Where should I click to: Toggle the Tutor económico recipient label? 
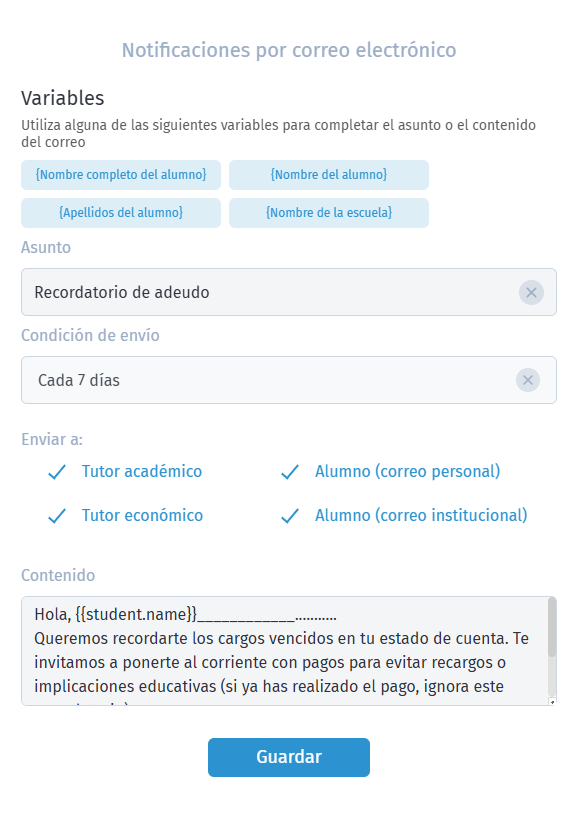click(x=142, y=515)
